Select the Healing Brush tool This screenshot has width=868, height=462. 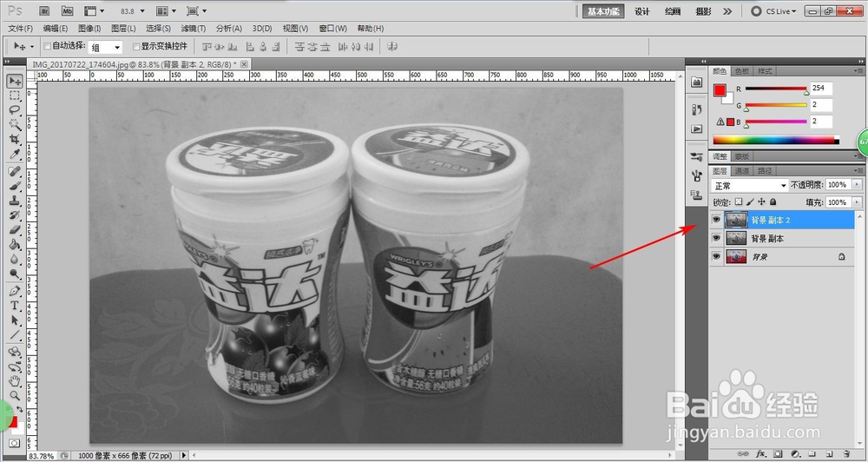15,171
